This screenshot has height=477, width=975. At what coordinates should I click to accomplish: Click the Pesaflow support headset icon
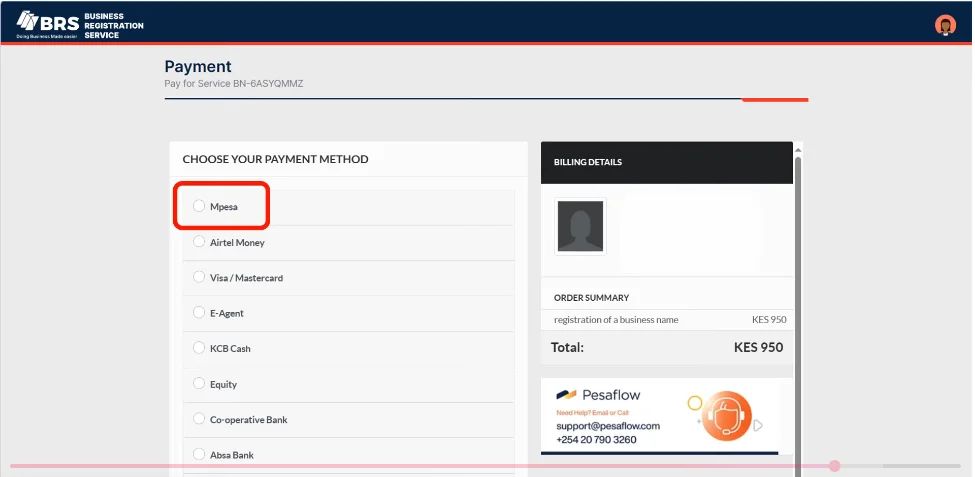pos(726,416)
